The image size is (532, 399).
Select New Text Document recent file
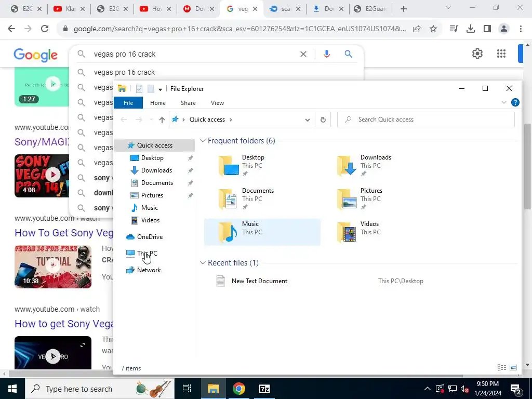259,281
